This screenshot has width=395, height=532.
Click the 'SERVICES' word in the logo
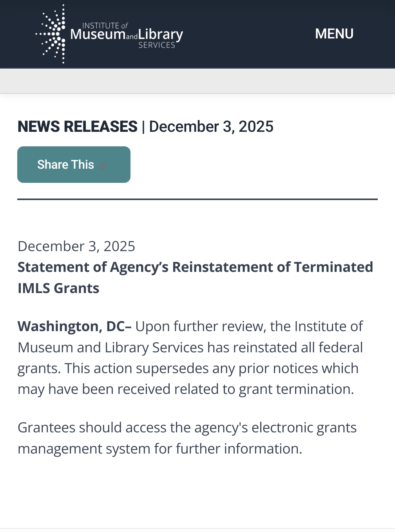pos(157,45)
